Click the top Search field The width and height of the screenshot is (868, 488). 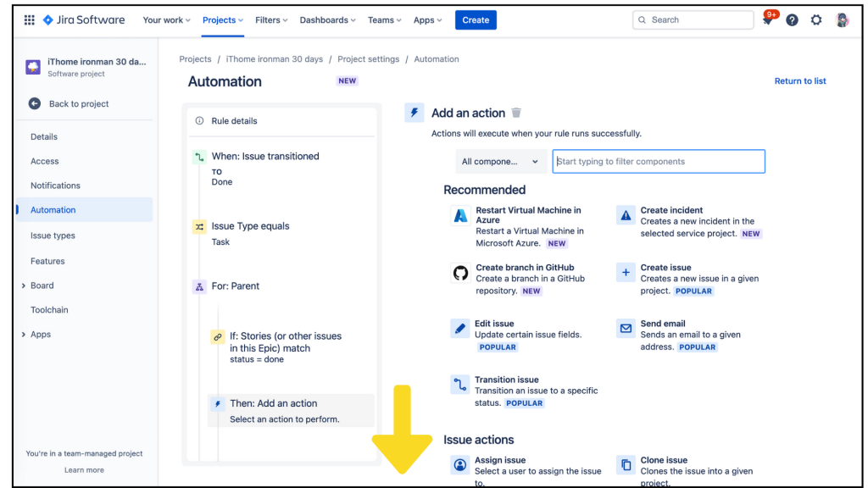[x=693, y=20]
